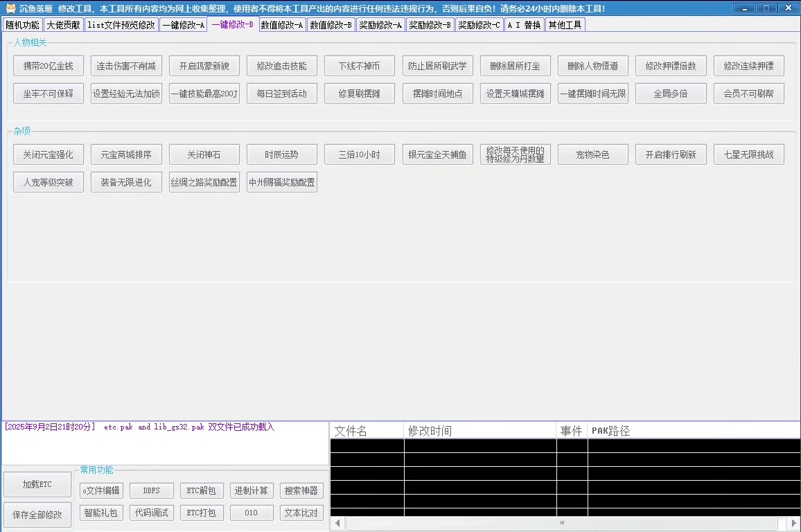This screenshot has height=532, width=801.
Task: Click the 010 button
Action: (x=252, y=513)
